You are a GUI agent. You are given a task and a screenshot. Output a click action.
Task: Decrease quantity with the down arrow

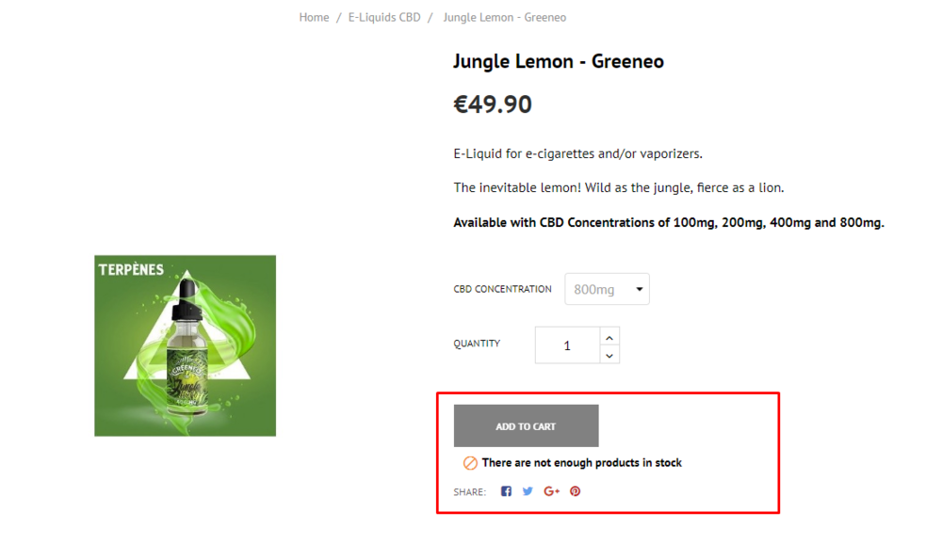pyautogui.click(x=609, y=356)
